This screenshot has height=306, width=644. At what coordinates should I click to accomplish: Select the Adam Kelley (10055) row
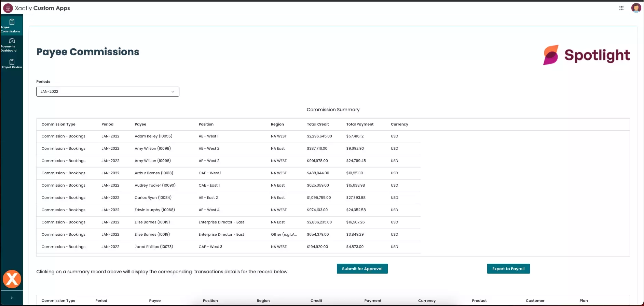(x=228, y=136)
